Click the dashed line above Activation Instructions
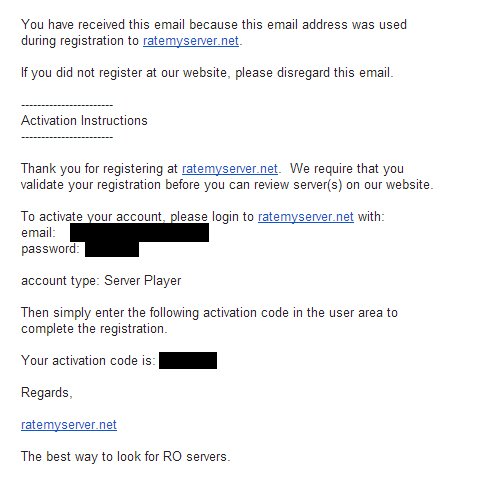Viewport: 482px width, 480px height. click(x=67, y=105)
